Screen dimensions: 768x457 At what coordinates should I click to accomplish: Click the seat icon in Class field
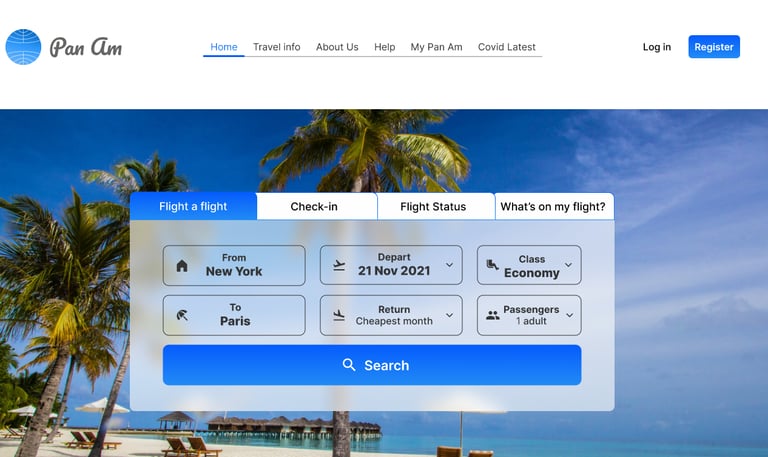tap(492, 265)
